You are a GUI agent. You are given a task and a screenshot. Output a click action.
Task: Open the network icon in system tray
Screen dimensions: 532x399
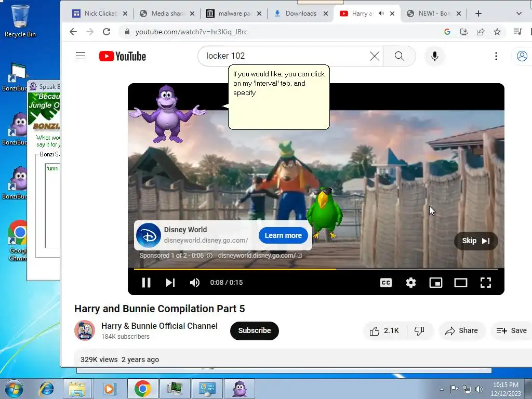(467, 389)
